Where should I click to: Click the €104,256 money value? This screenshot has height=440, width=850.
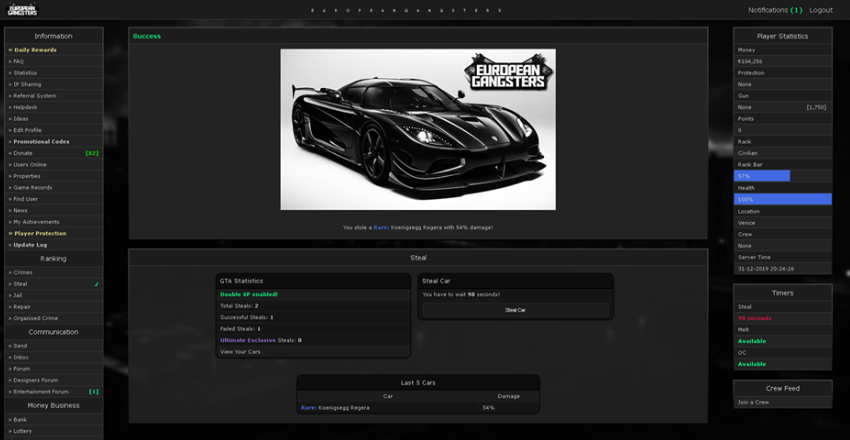(x=750, y=61)
